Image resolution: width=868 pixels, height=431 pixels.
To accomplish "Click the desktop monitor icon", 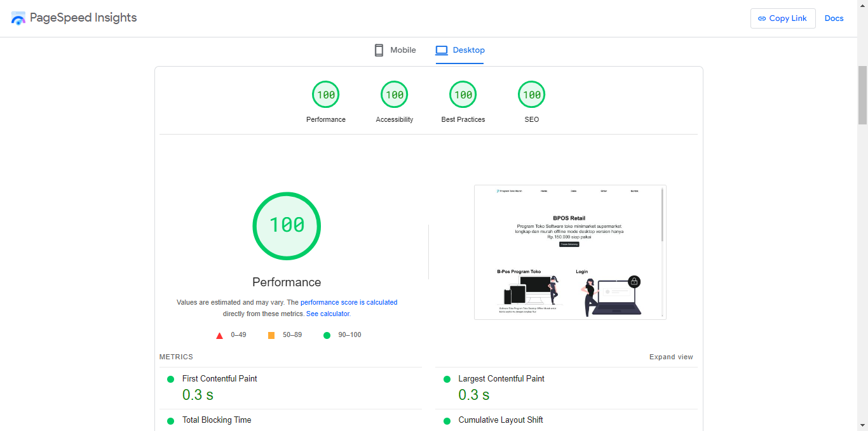I will pos(441,50).
